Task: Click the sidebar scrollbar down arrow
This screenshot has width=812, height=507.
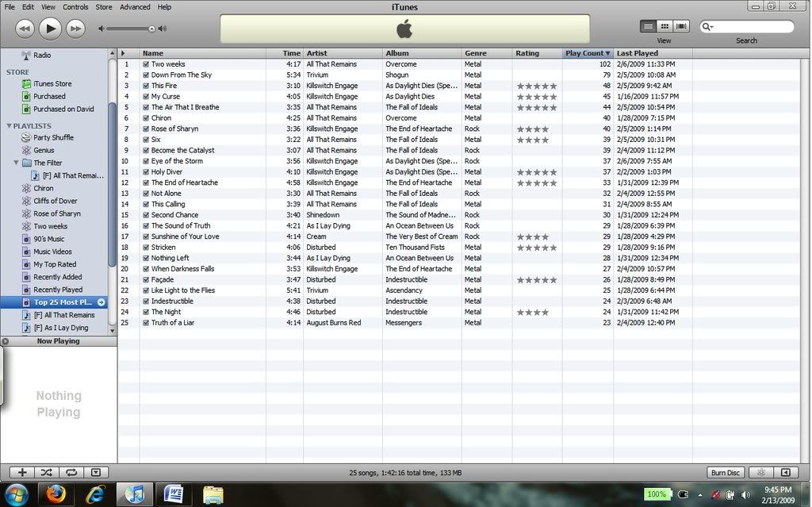Action: point(113,330)
